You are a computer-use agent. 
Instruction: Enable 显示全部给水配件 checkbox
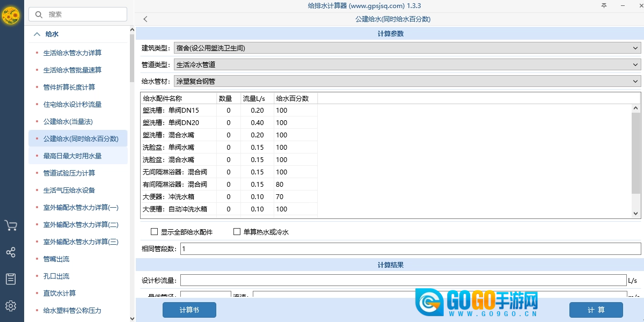[x=155, y=232]
